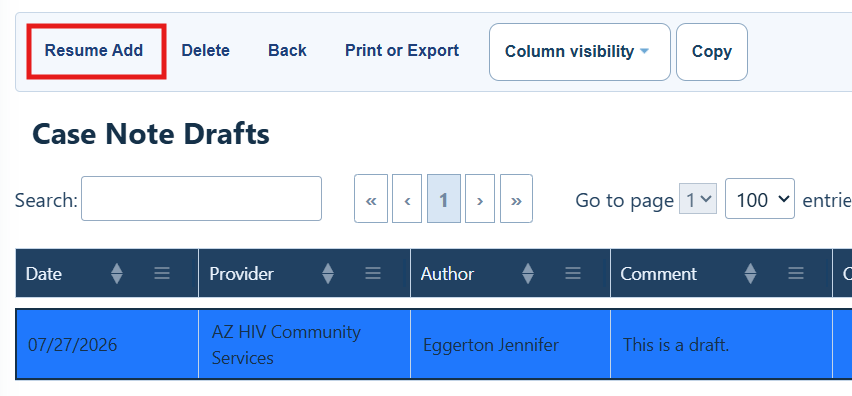
Task: Expand the Column visibility dropdown
Action: pyautogui.click(x=580, y=52)
